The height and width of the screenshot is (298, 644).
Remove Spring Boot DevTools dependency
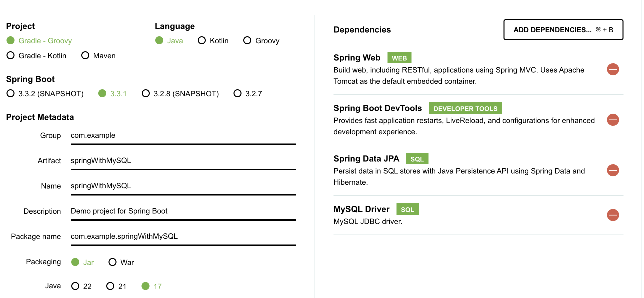tap(613, 120)
